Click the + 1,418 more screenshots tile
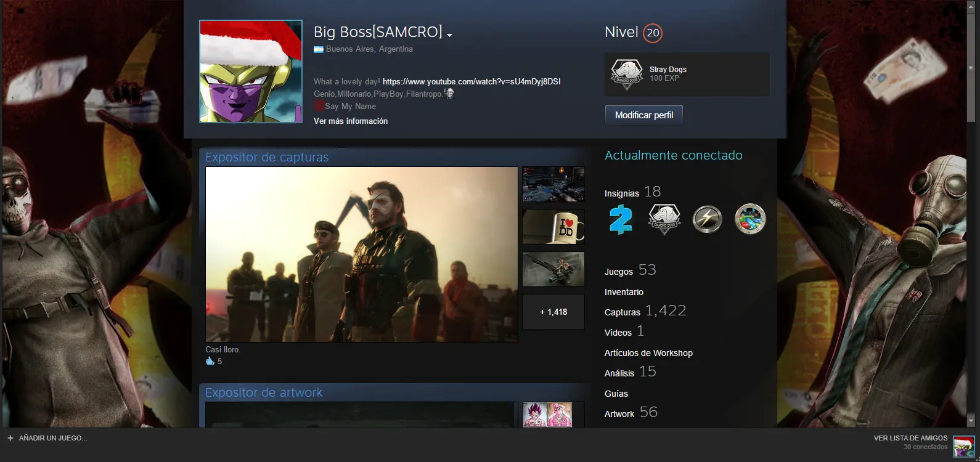This screenshot has width=980, height=462. 553,312
